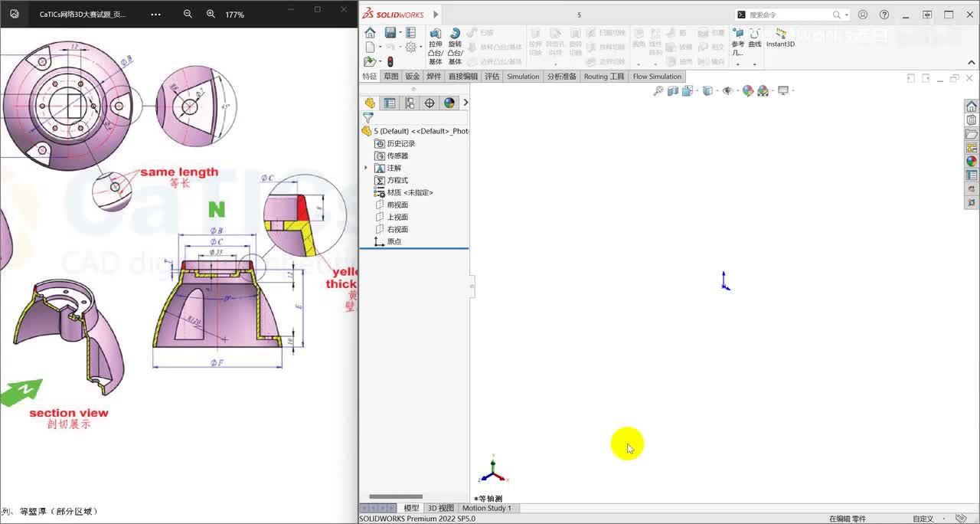Open the Custom Properties task pane icon
This screenshot has height=524, width=980.
(972, 175)
